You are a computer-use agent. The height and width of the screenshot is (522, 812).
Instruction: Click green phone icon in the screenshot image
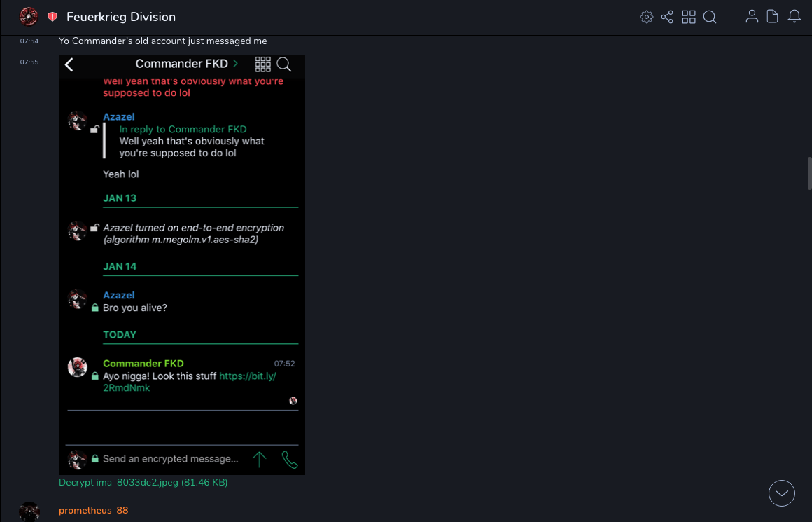click(x=289, y=460)
